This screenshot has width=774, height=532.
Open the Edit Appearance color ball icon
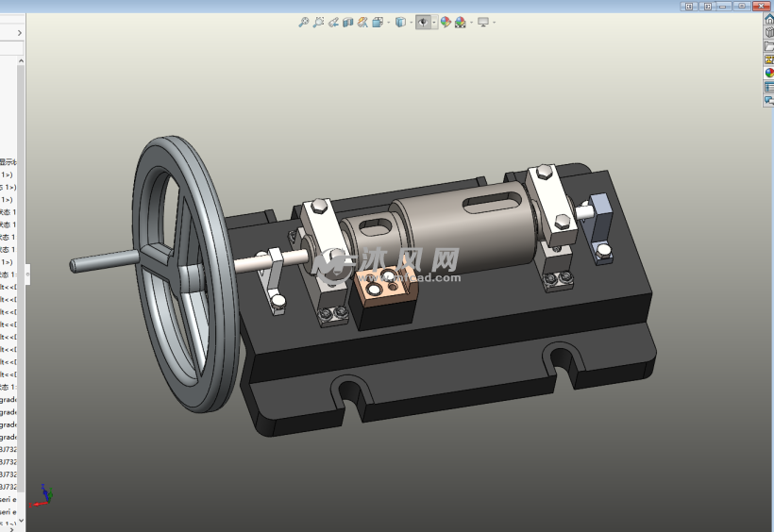[x=446, y=22]
